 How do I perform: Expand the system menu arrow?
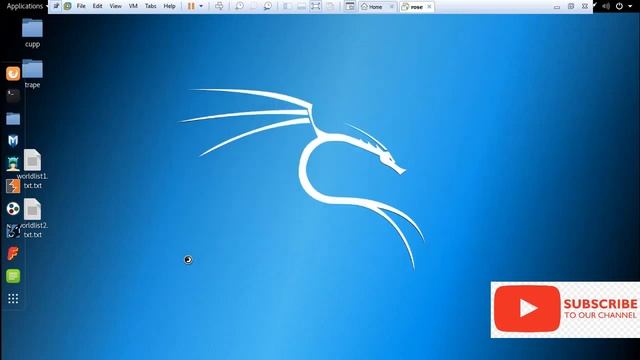[x=630, y=6]
